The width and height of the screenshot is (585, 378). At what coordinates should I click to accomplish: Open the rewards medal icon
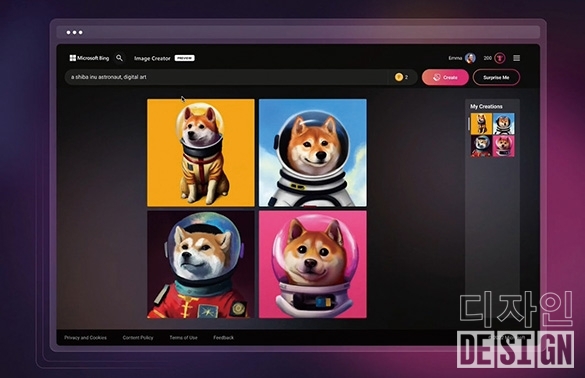click(500, 58)
